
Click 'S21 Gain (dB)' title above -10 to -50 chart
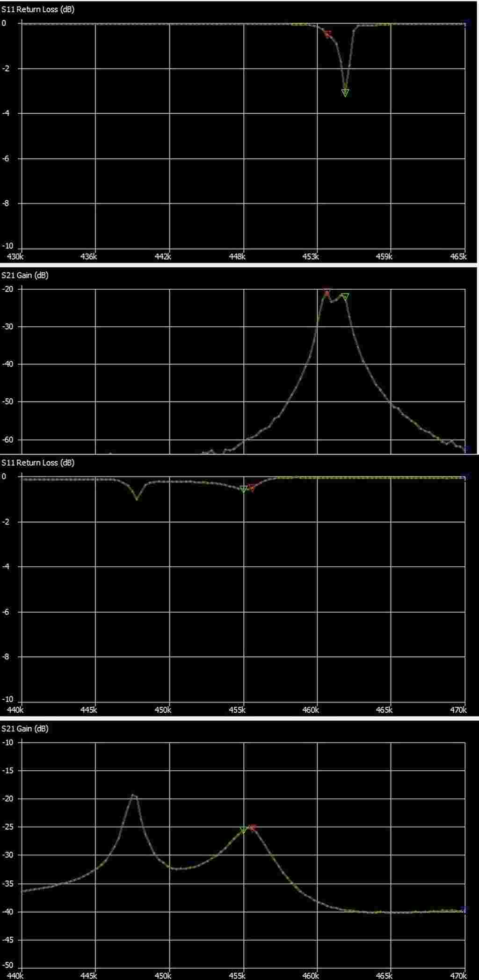pos(25,729)
